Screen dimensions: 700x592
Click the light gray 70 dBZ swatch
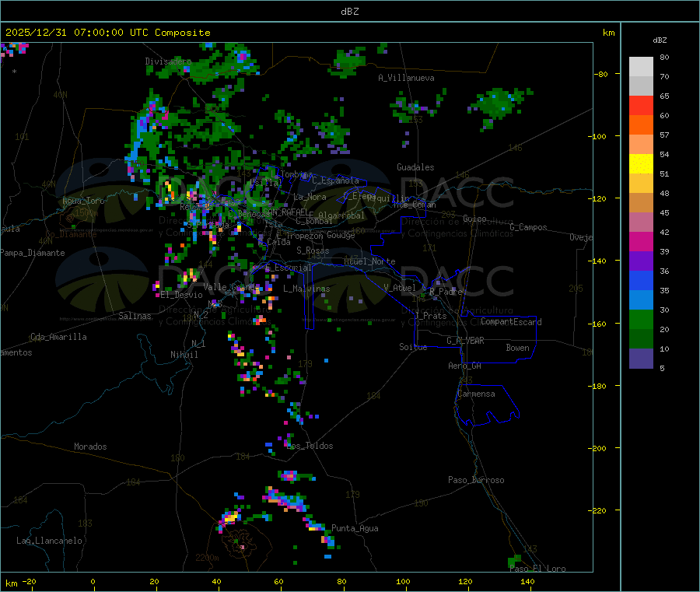641,86
